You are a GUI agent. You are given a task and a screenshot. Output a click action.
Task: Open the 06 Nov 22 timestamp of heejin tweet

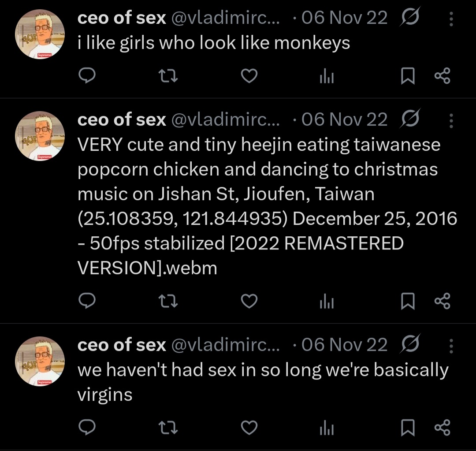click(x=344, y=119)
